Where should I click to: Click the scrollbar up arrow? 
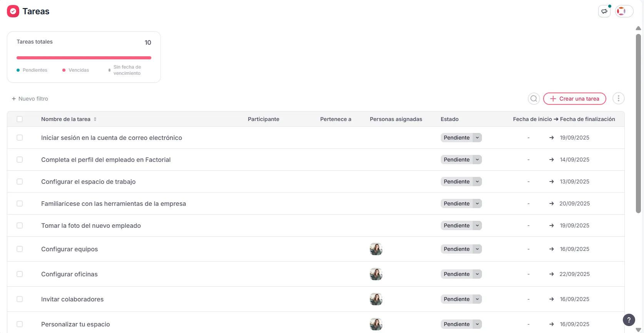(x=638, y=28)
